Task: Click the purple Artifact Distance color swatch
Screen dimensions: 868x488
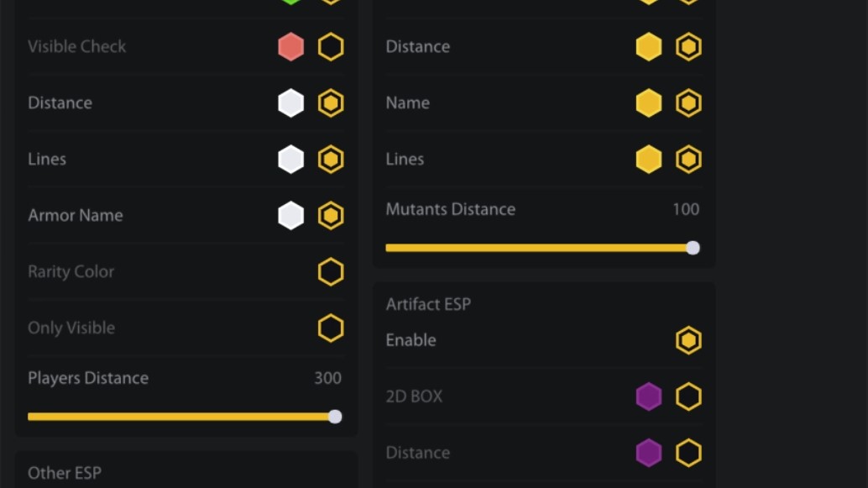Action: (x=649, y=453)
